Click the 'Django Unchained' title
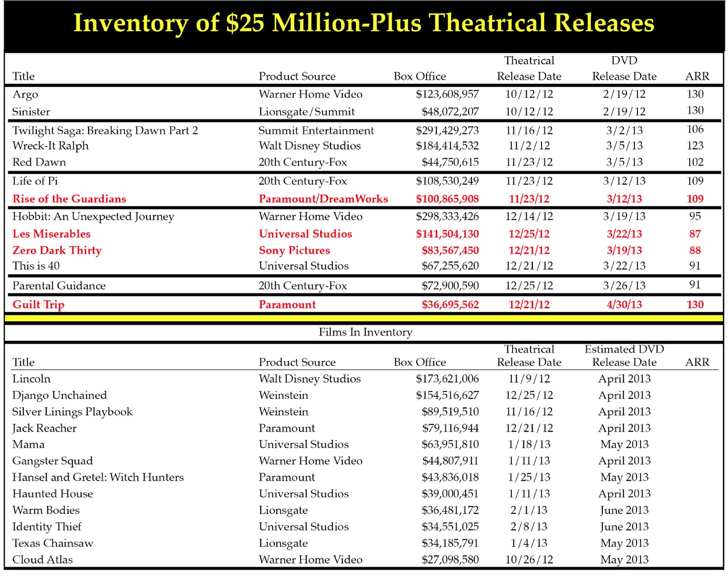The width and height of the screenshot is (728, 576). coord(60,396)
